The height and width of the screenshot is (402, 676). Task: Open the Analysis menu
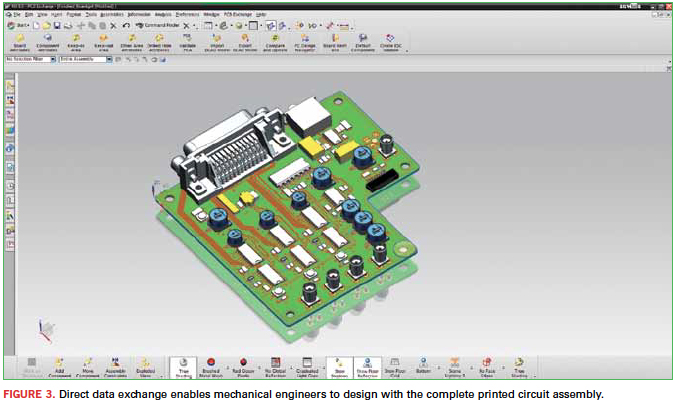161,16
